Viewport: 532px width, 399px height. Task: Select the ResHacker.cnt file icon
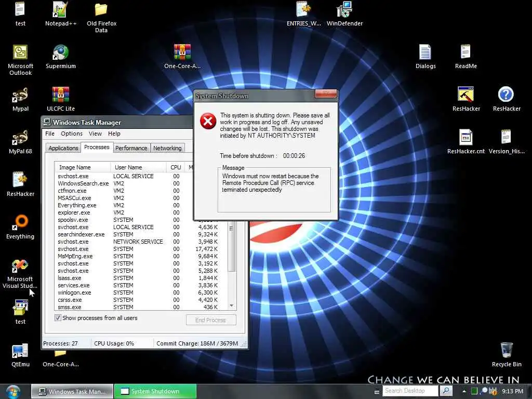pyautogui.click(x=466, y=142)
